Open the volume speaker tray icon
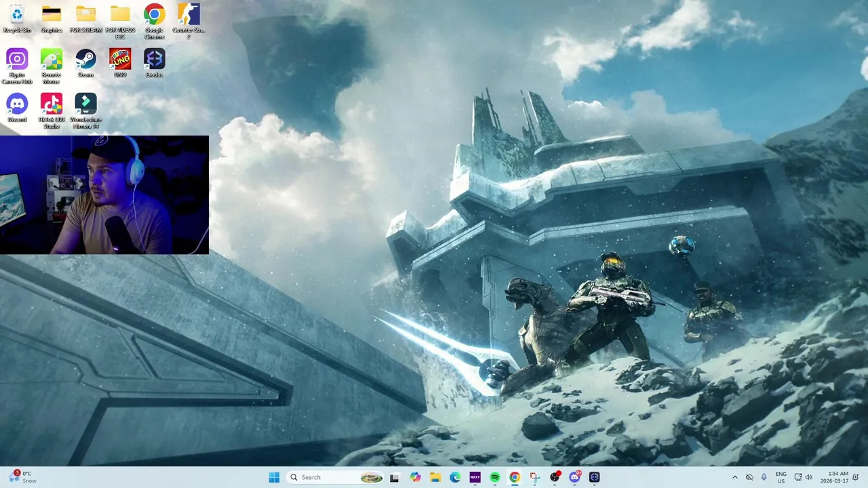The height and width of the screenshot is (488, 868). click(808, 477)
